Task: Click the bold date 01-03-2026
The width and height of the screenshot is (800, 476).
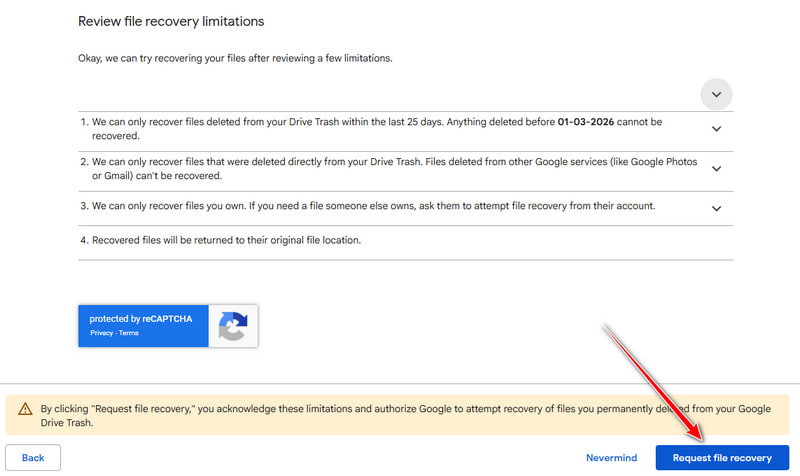Action: 592,122
